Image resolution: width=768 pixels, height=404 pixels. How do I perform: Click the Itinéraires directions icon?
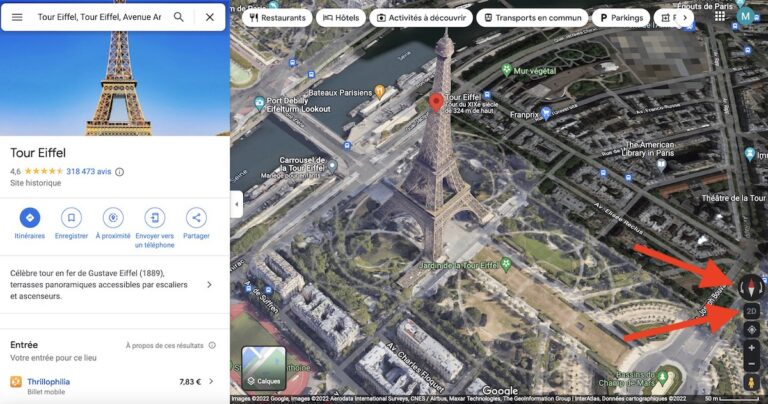coord(30,217)
